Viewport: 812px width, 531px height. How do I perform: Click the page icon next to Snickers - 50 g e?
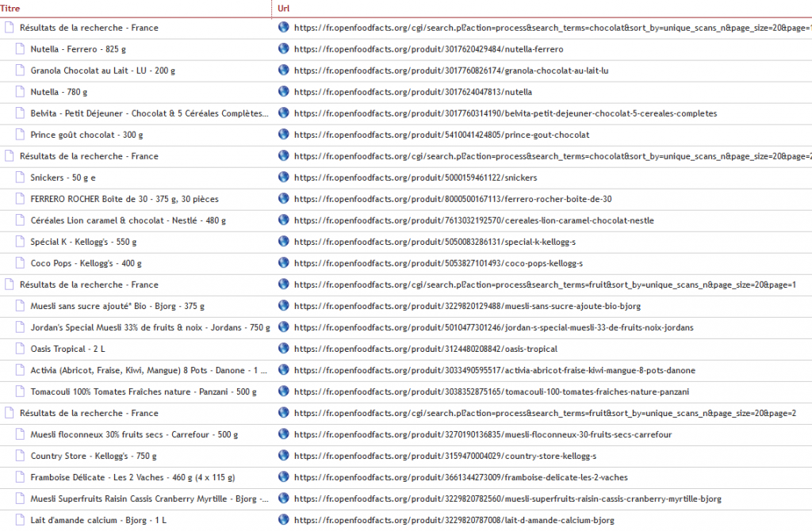20,178
